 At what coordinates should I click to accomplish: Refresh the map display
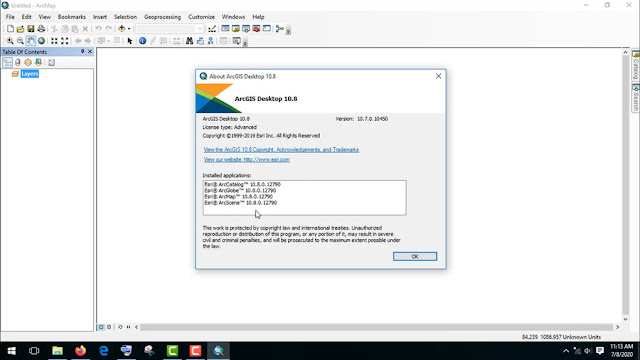point(120,327)
